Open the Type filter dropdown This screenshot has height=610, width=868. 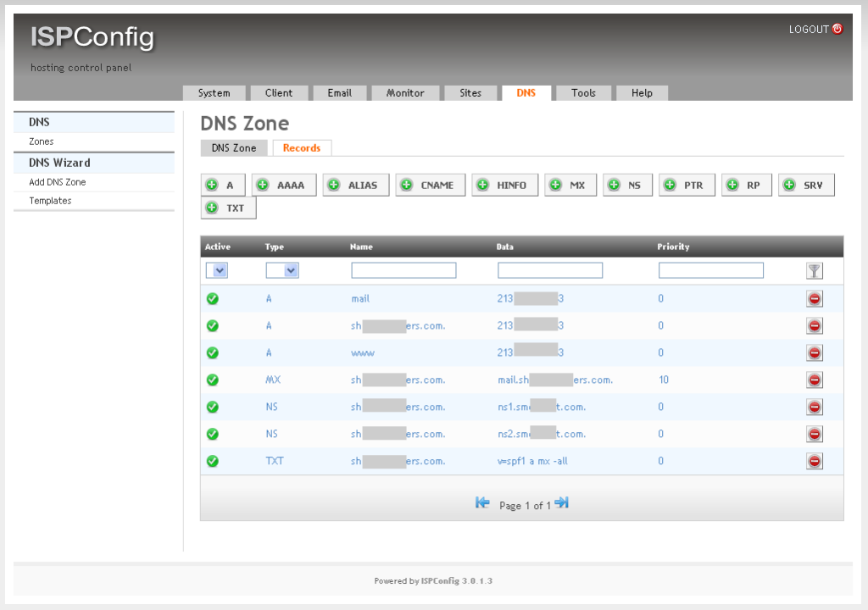pyautogui.click(x=282, y=270)
